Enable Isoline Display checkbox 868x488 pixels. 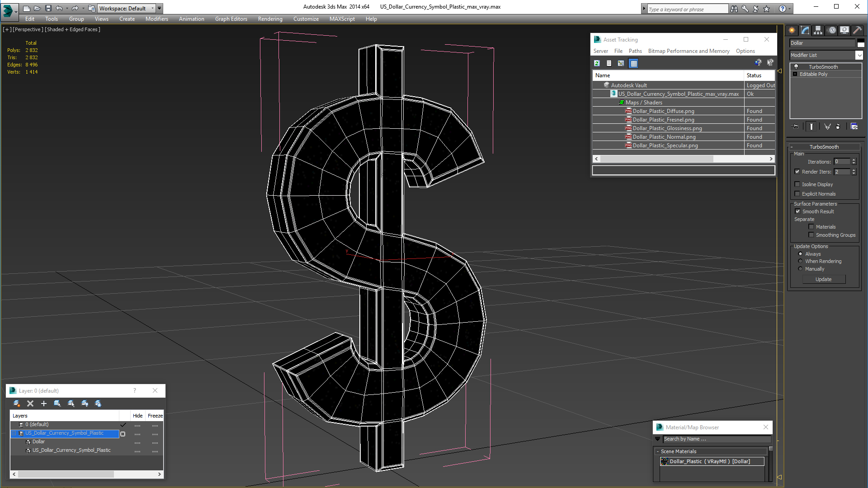click(x=797, y=184)
